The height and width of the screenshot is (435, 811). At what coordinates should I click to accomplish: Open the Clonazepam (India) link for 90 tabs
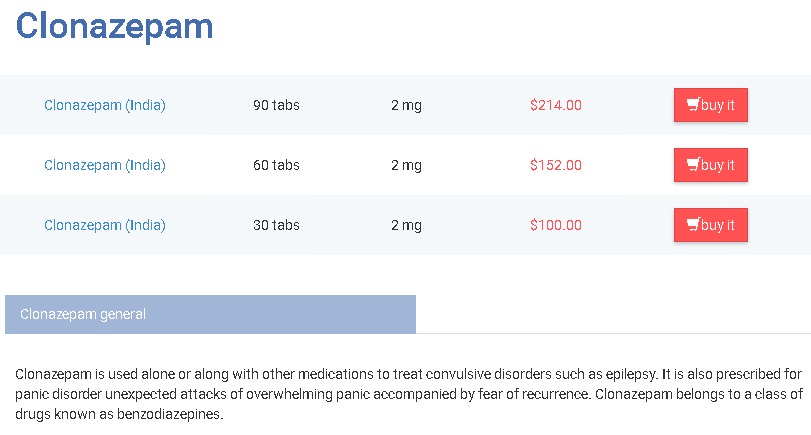pos(105,105)
